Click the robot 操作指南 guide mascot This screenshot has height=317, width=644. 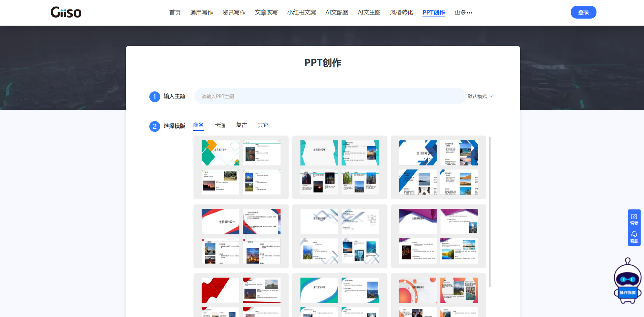point(627,282)
